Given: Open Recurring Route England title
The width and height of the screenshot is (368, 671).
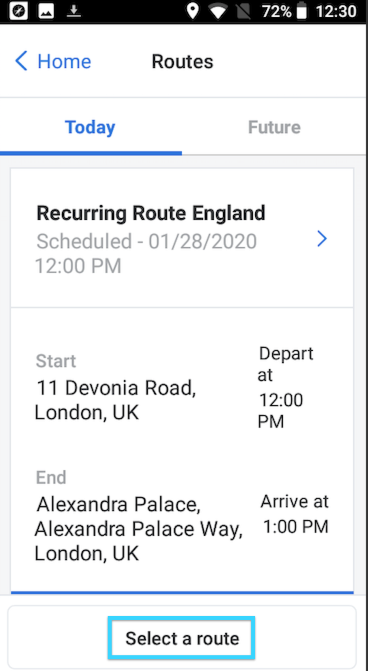Looking at the screenshot, I should click(151, 213).
